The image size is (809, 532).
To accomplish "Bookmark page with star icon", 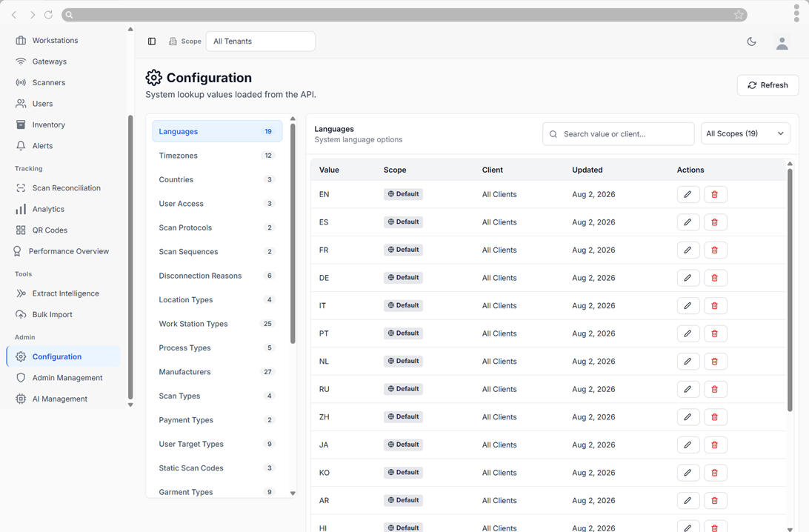I will [x=739, y=15].
